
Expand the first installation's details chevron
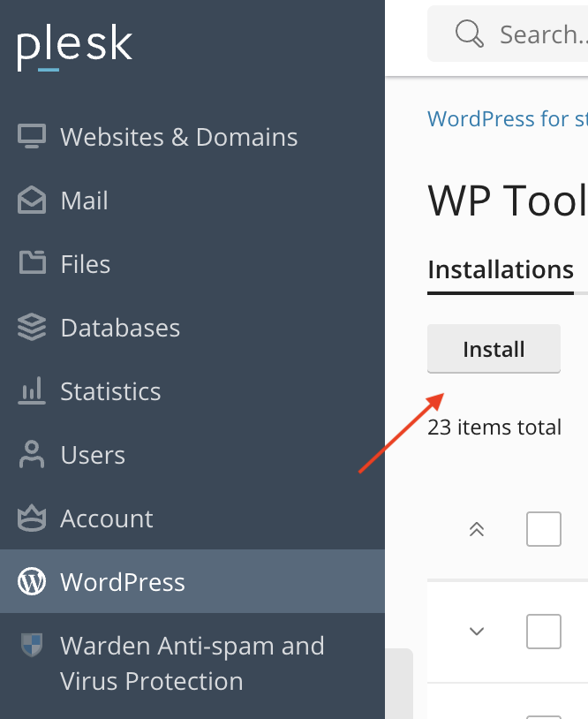pos(477,632)
